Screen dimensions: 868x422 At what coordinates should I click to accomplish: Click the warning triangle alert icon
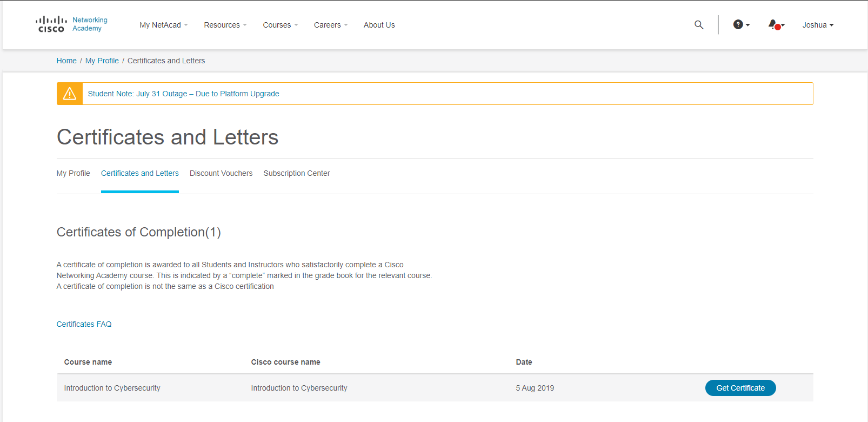coord(70,94)
